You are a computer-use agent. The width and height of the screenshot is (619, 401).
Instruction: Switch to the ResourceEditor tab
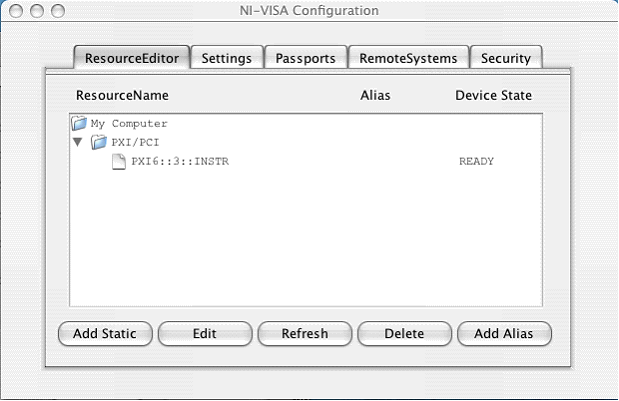(x=132, y=58)
